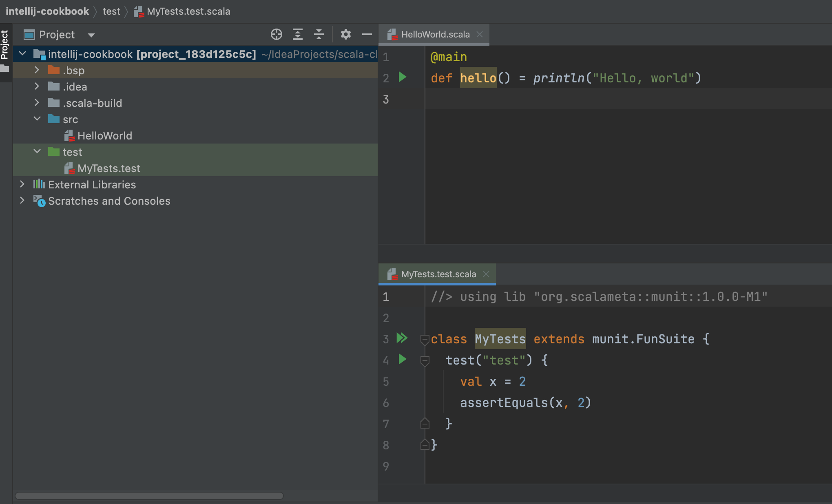Click the .bsp orange folder icon
The height and width of the screenshot is (504, 832).
54,70
